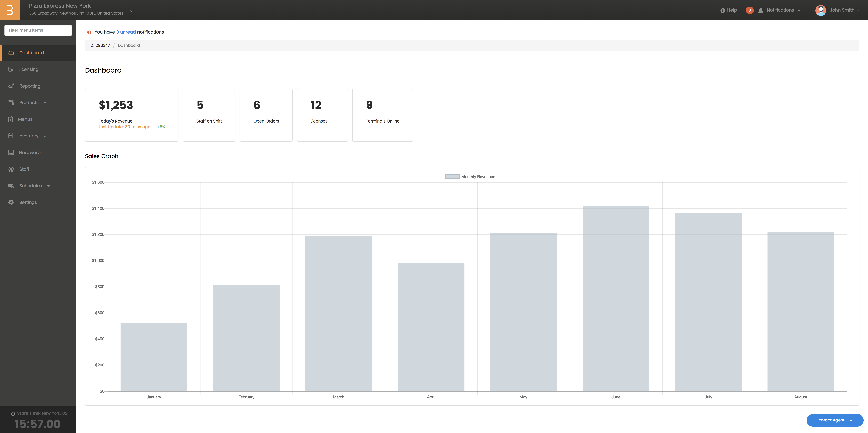The width and height of the screenshot is (868, 433).
Task: Click the August revenue bar
Action: pyautogui.click(x=801, y=311)
